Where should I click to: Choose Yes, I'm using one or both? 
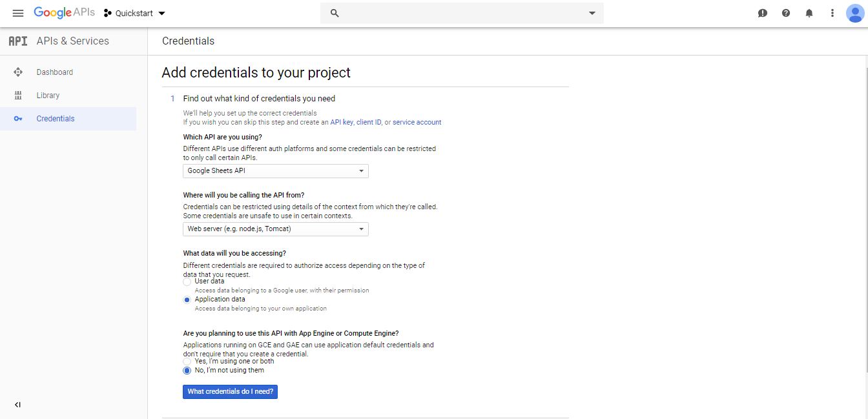pos(187,362)
